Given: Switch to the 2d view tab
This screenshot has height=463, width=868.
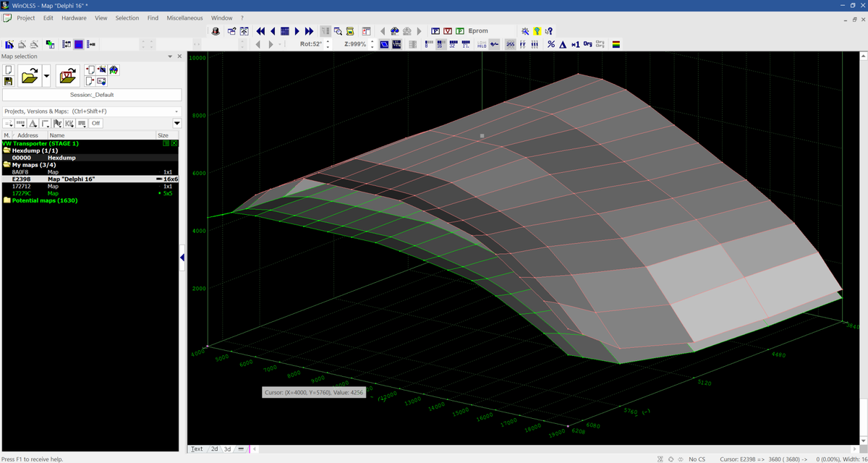Looking at the screenshot, I should coord(214,449).
